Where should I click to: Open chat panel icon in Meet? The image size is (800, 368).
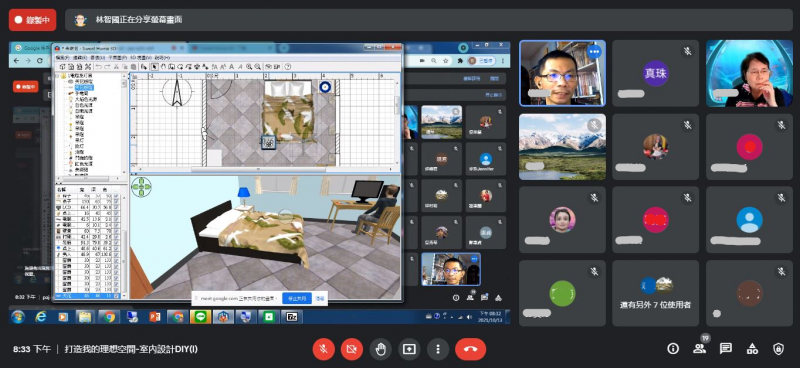pos(726,349)
